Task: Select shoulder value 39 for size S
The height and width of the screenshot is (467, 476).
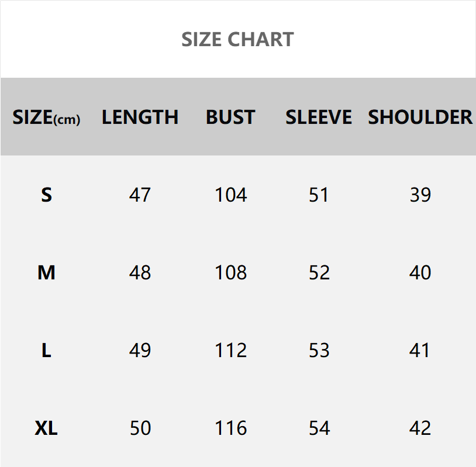Action: pos(420,195)
